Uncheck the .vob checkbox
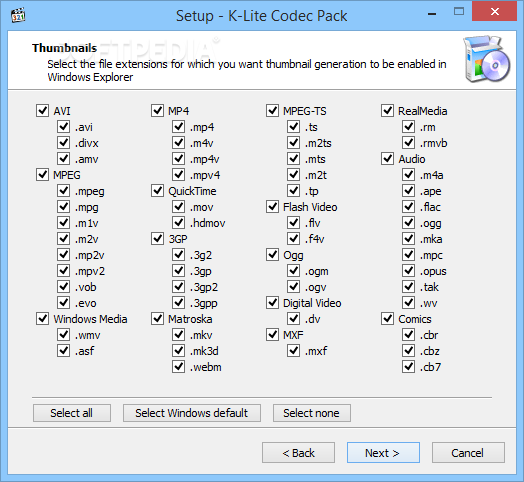 click(63, 286)
